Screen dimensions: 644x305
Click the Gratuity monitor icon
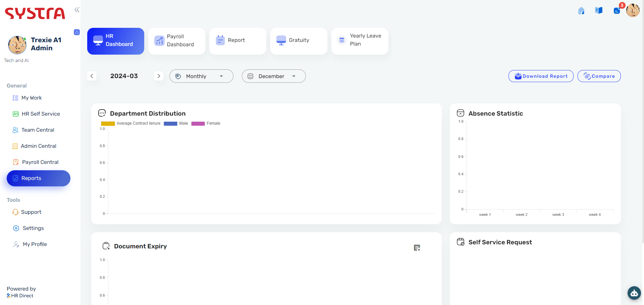pyautogui.click(x=281, y=40)
